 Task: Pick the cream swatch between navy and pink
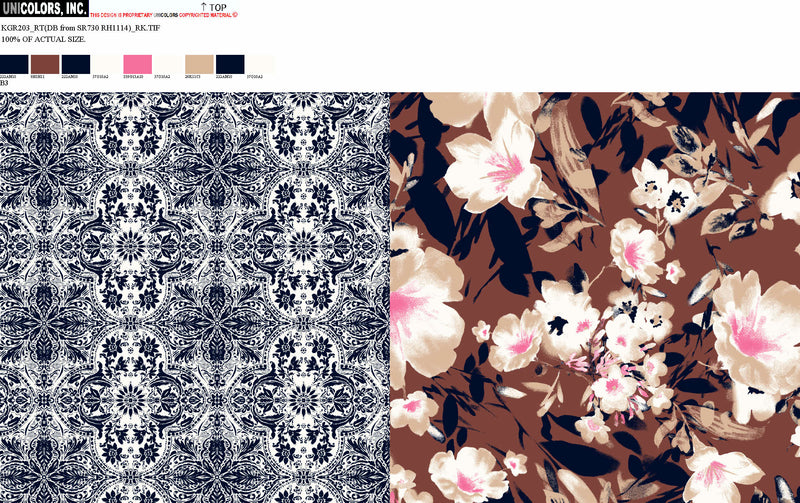click(107, 64)
